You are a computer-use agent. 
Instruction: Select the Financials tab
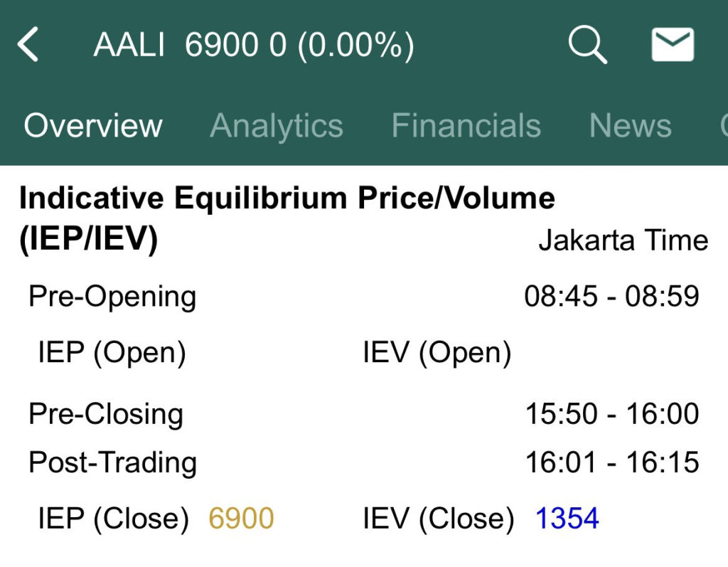click(x=466, y=126)
